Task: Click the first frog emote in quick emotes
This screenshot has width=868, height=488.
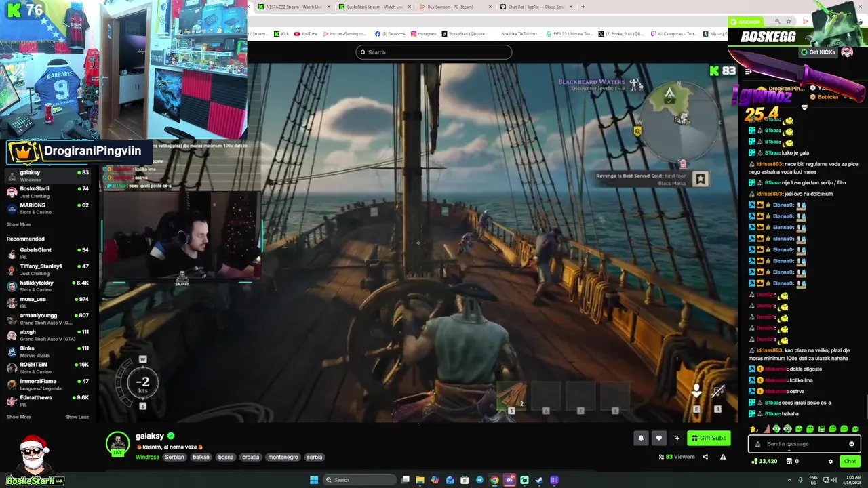Action: point(776,429)
